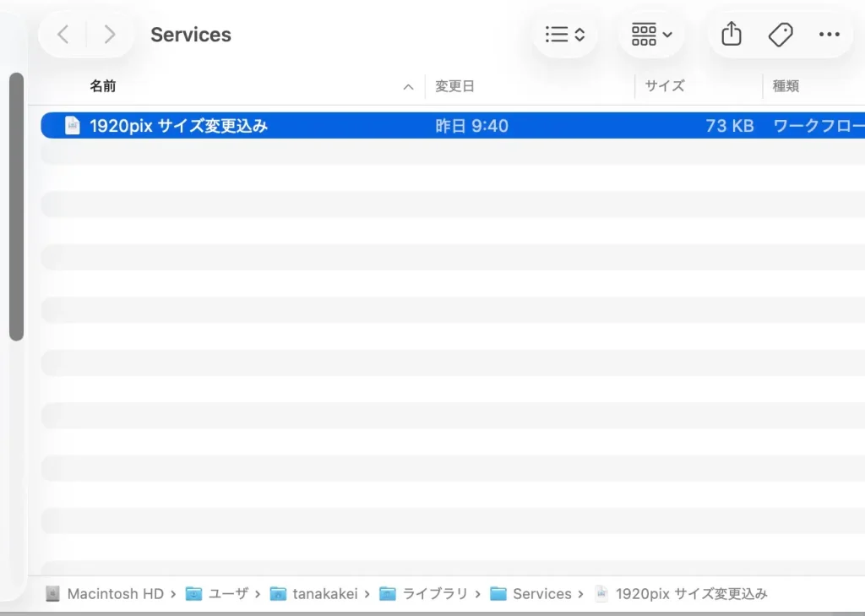Click the tag icon to edit tags
Viewport: 865px width, 616px height.
pyautogui.click(x=781, y=35)
